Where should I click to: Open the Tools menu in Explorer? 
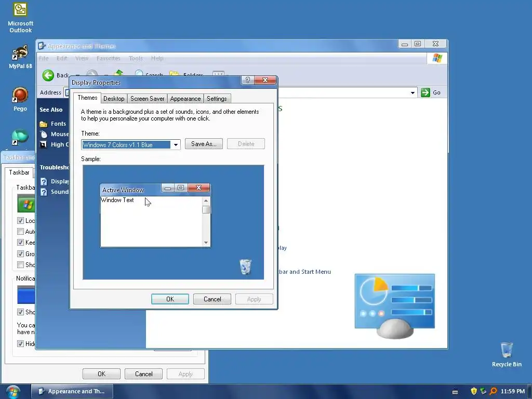[x=136, y=58]
